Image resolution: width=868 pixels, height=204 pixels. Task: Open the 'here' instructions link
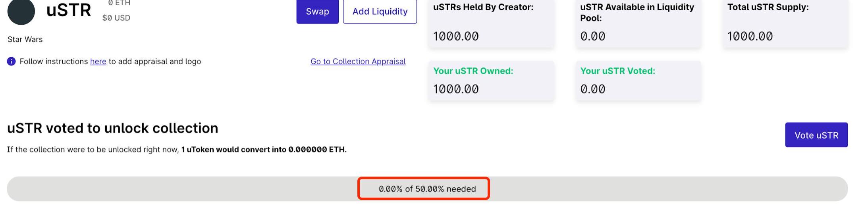[x=98, y=62]
